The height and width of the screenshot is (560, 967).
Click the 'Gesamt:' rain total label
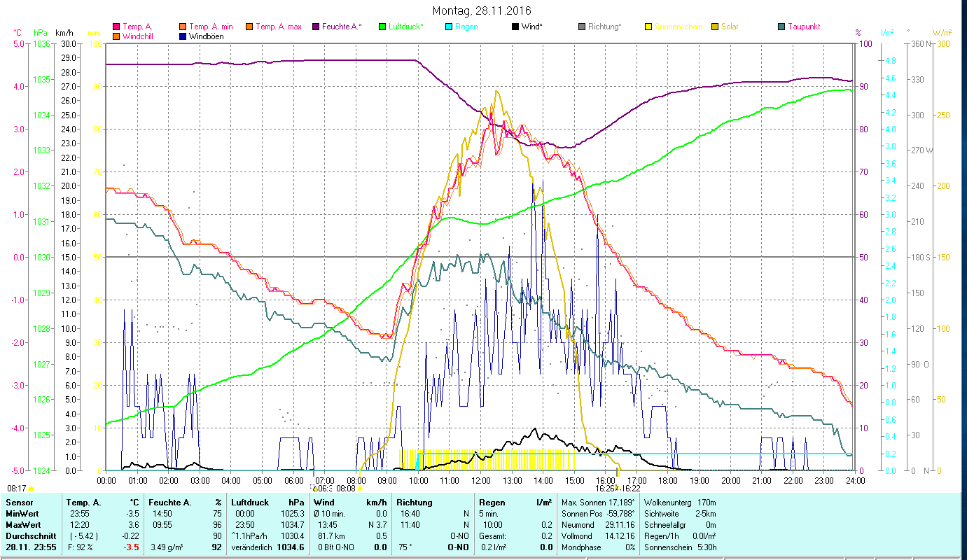click(494, 536)
